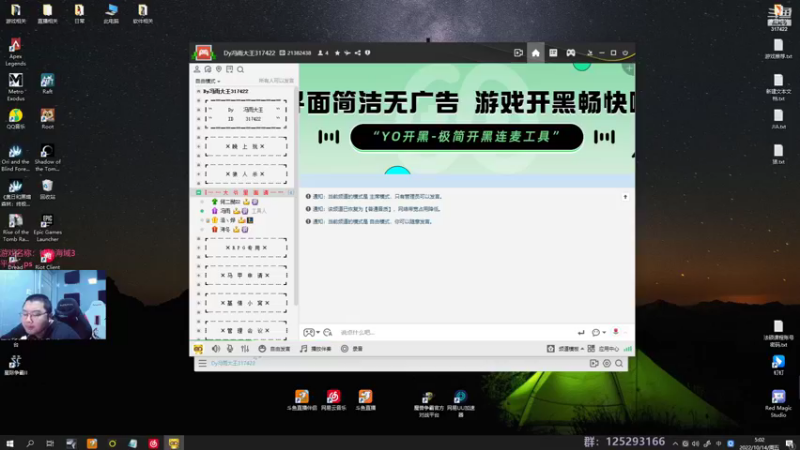This screenshot has height=450, width=800.
Task: Click the Windows Start button
Action: tap(10, 443)
